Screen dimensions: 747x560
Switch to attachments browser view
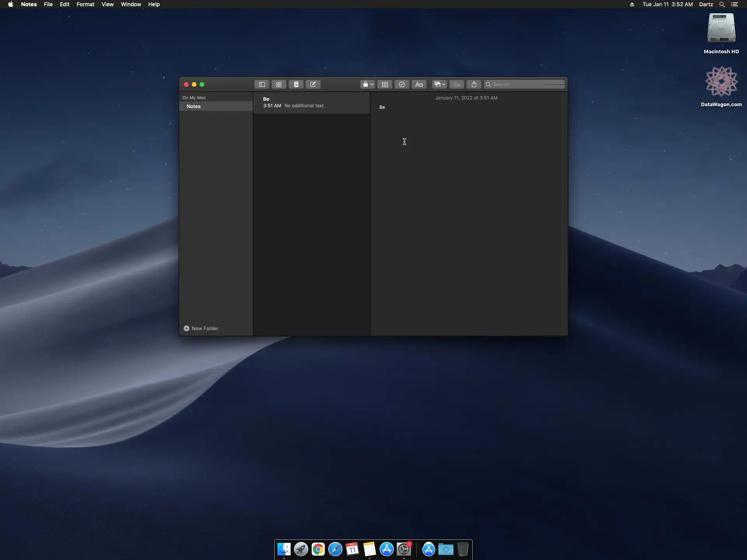(279, 84)
